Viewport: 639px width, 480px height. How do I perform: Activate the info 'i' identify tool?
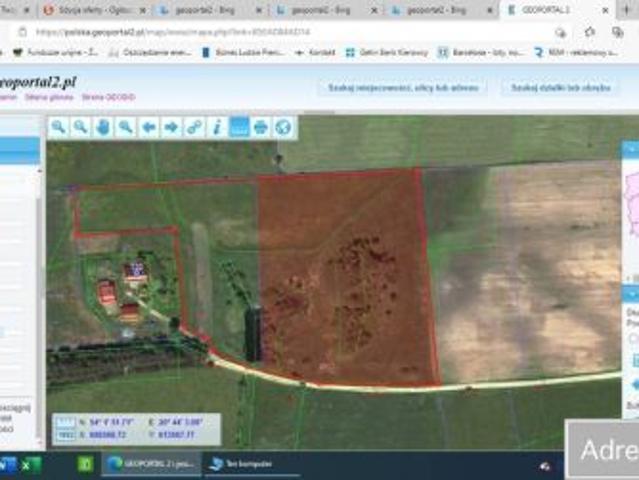coord(217,127)
